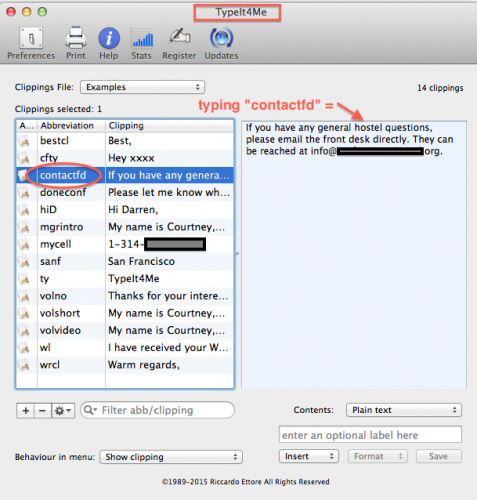
Task: Open the Contents Plain text dropdown
Action: pyautogui.click(x=404, y=410)
